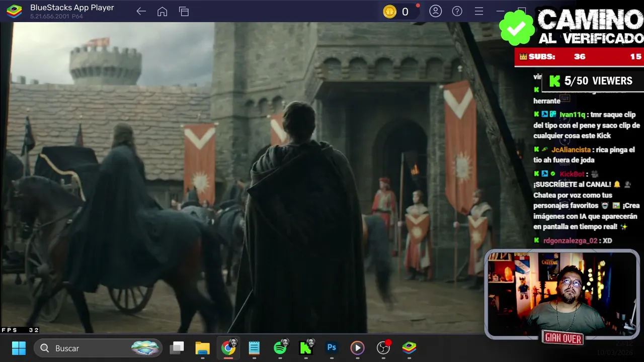
Task: Open OBS Studio from the taskbar
Action: point(383,348)
